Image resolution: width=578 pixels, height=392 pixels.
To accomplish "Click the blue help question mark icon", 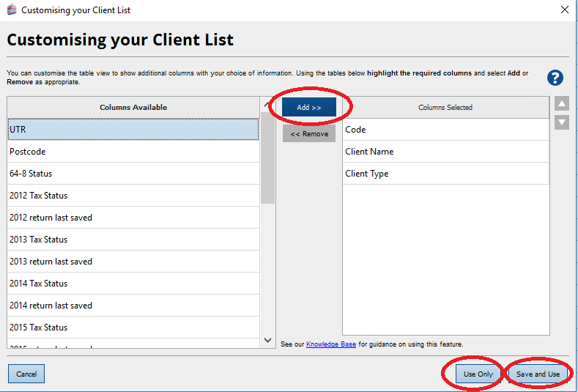I will pyautogui.click(x=555, y=78).
